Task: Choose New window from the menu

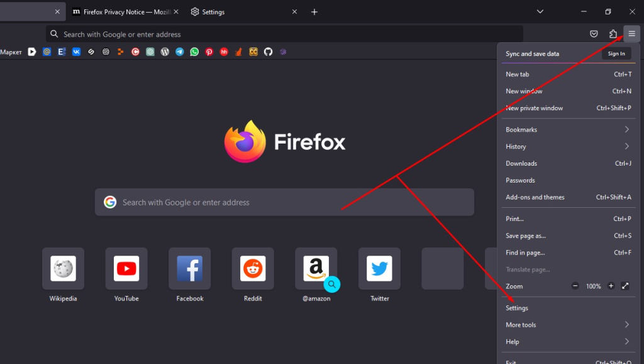Action: tap(569, 91)
